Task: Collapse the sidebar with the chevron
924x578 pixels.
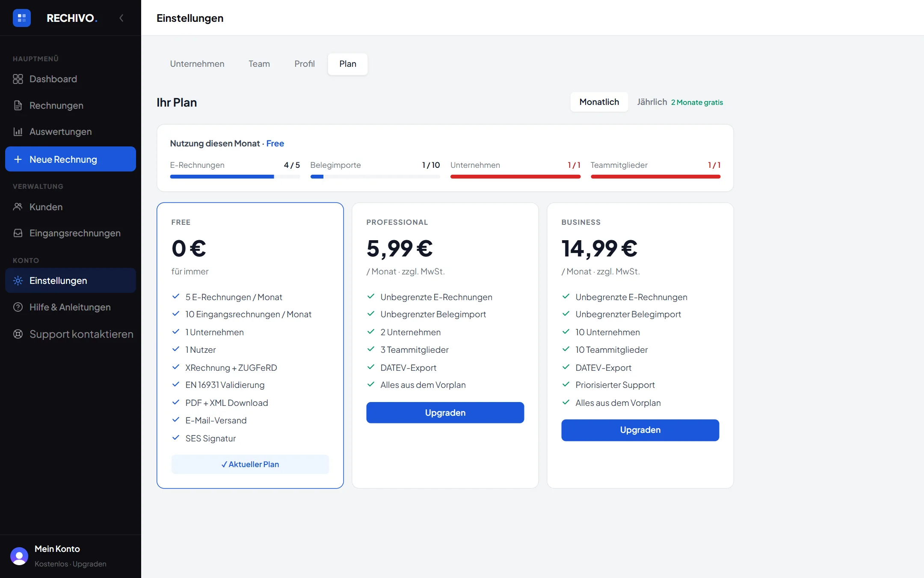Action: (121, 18)
